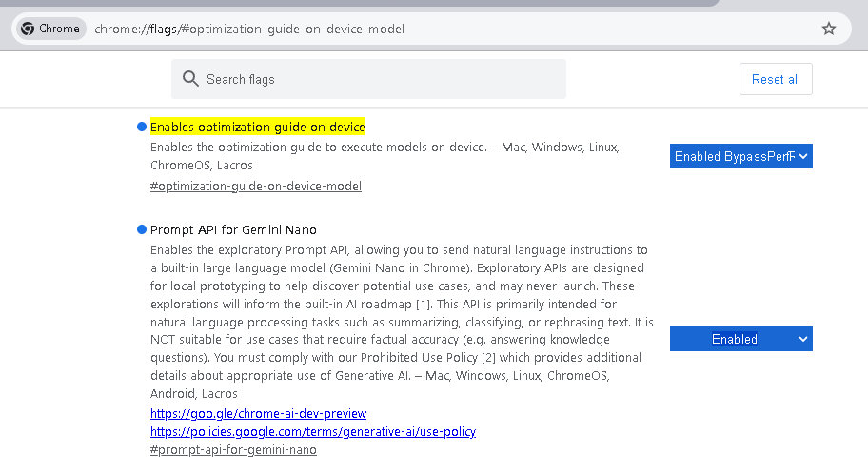Click the bookmark star icon
868x474 pixels.
click(828, 29)
